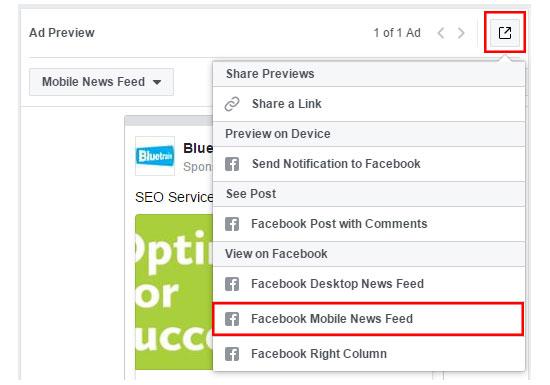Image resolution: width=550 pixels, height=385 pixels.
Task: Open the Mobile News Feed placement dropdown
Action: coord(101,82)
